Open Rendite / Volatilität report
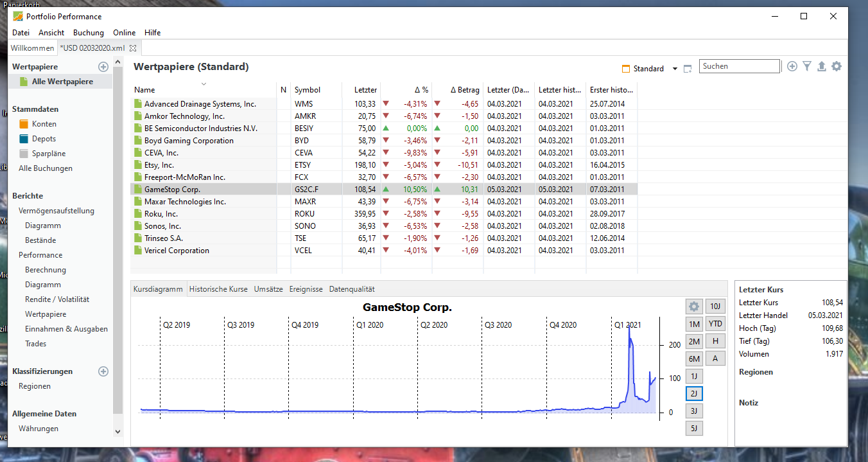Viewport: 868px width, 462px height. tap(57, 299)
